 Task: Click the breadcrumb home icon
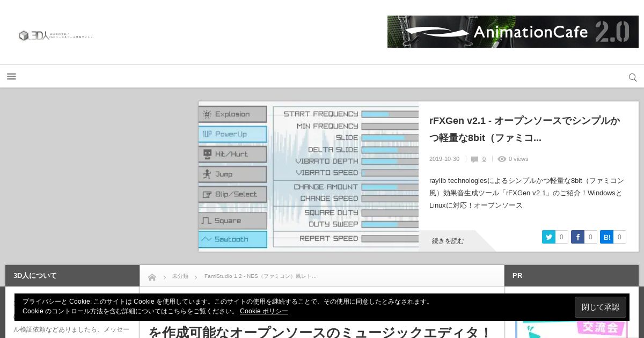[152, 277]
